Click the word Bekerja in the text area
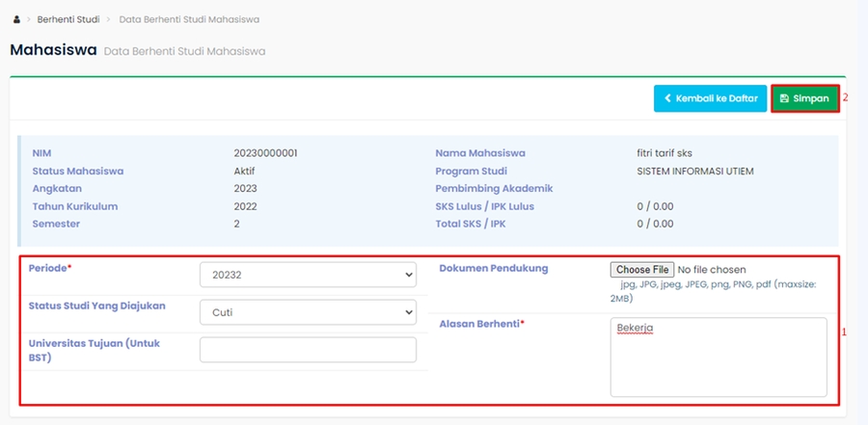The height and width of the screenshot is (425, 868). coord(636,329)
